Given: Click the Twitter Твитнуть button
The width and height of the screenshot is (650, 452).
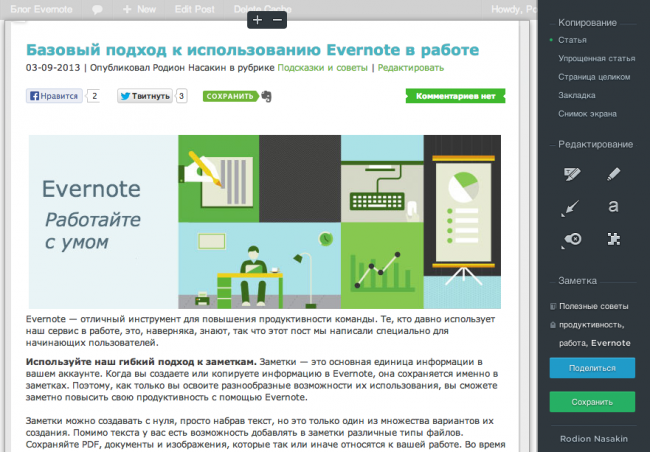Looking at the screenshot, I should [x=145, y=96].
